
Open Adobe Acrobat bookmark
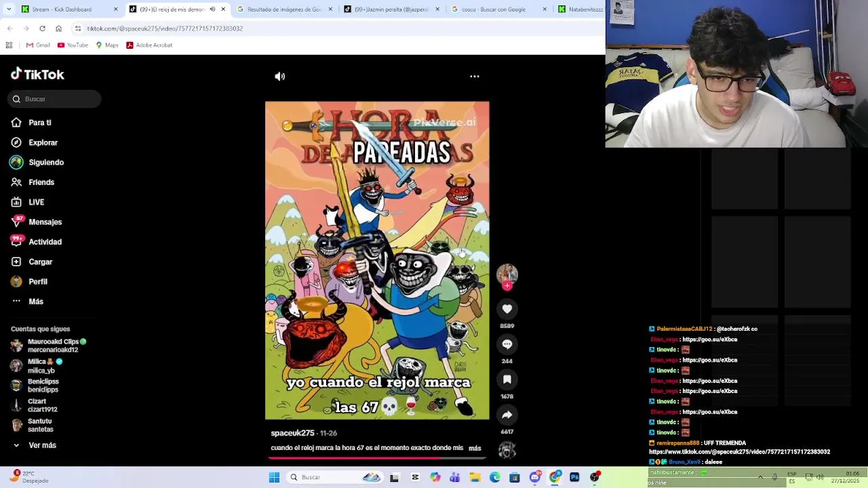click(x=149, y=45)
